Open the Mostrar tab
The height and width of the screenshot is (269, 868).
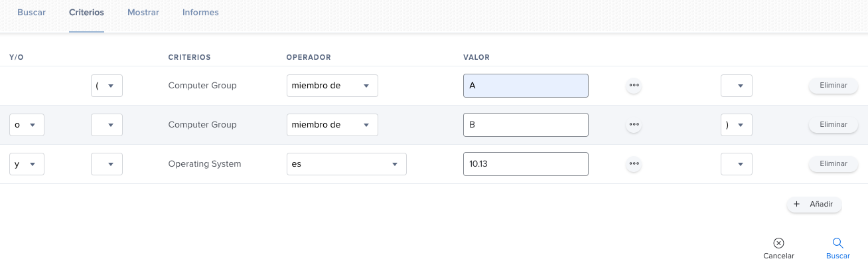[143, 13]
